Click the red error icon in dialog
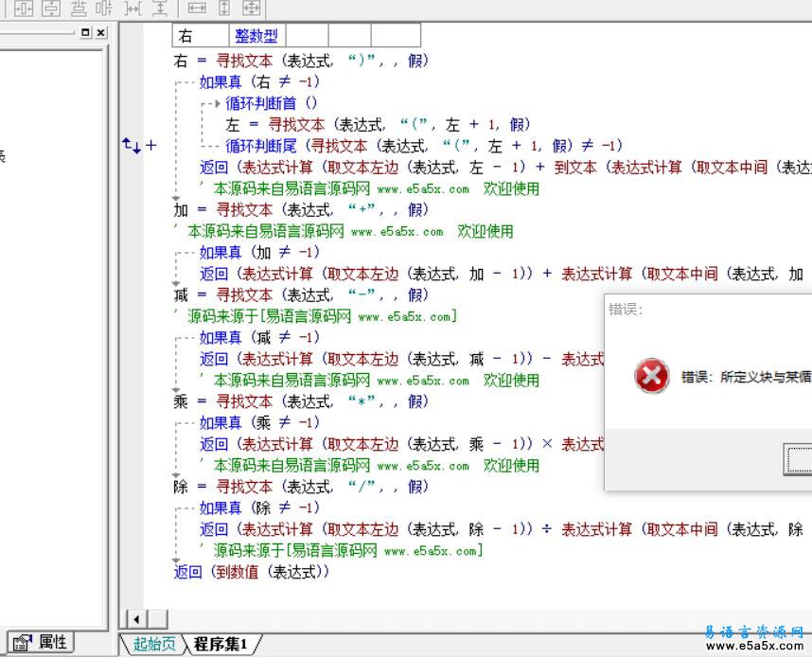This screenshot has height=658, width=812. point(651,377)
